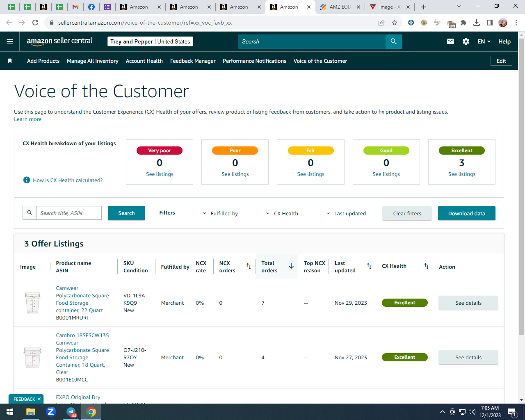
Task: See listings under Very poor
Action: click(160, 174)
